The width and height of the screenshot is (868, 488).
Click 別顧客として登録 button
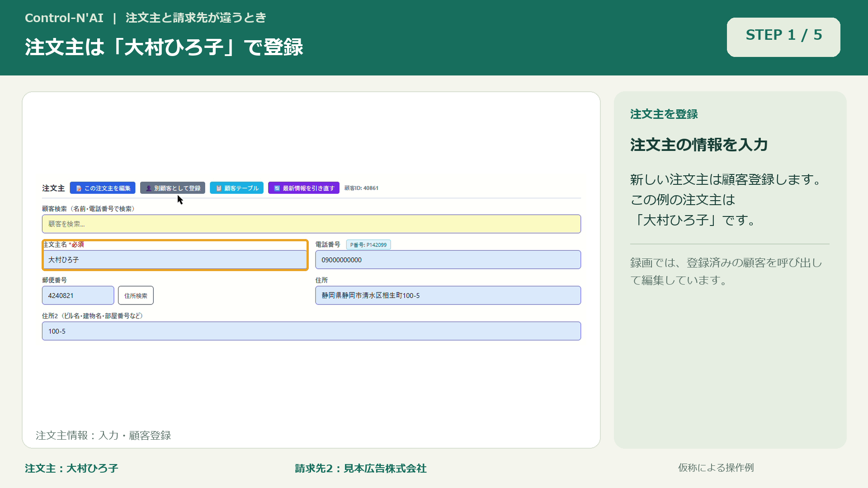(173, 188)
